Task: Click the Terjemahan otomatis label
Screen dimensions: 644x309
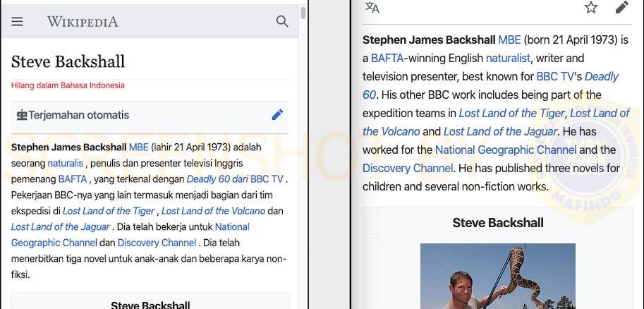Action: click(78, 115)
